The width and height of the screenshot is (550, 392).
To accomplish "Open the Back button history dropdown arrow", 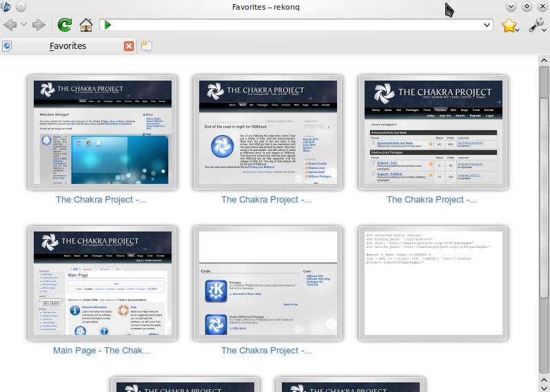I will coord(24,25).
